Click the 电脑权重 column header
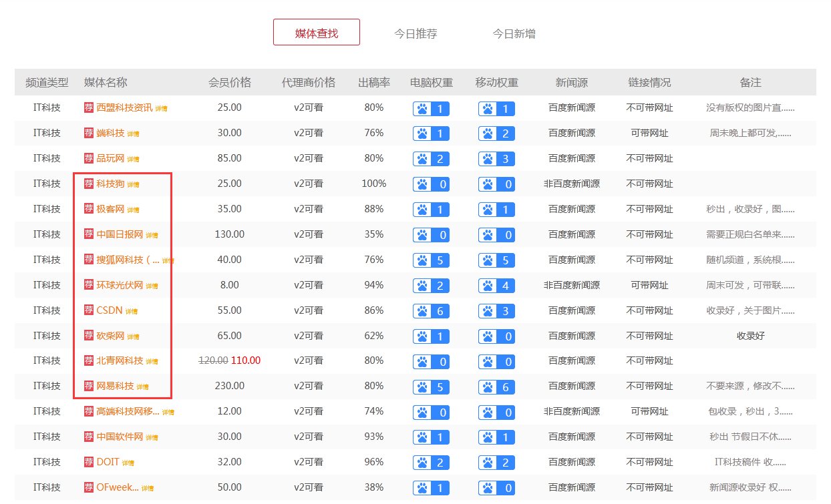The height and width of the screenshot is (504, 831). pyautogui.click(x=432, y=83)
